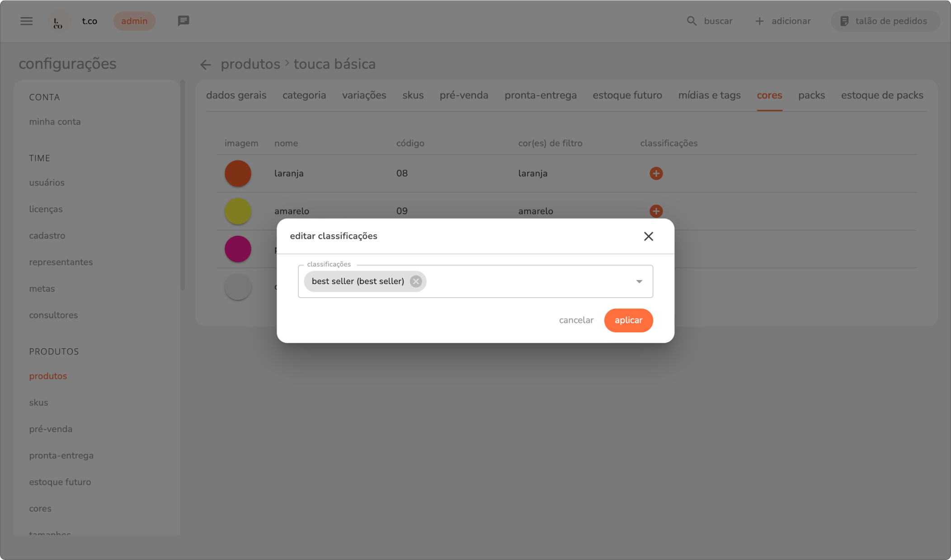Remove the best seller chip
Image resolution: width=951 pixels, height=560 pixels.
(415, 281)
